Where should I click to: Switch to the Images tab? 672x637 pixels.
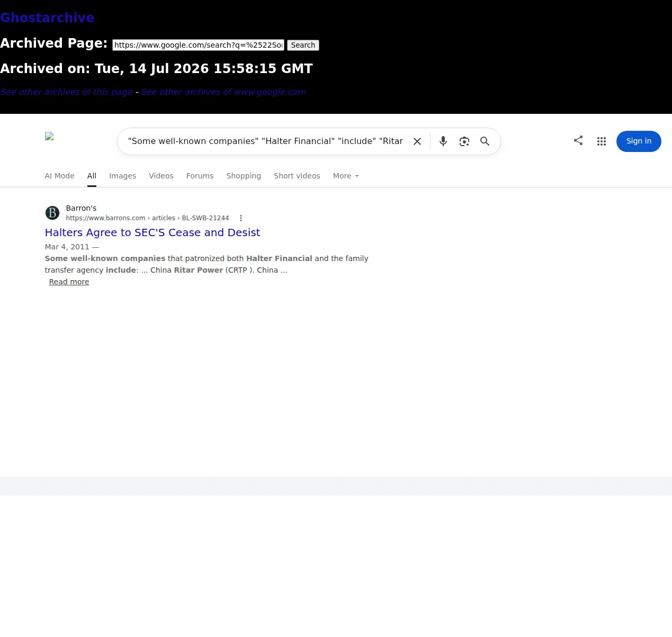(122, 176)
